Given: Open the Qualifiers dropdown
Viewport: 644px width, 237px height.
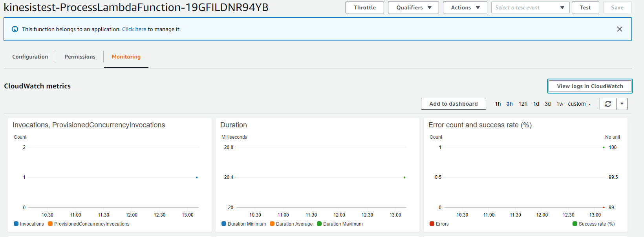Looking at the screenshot, I should (413, 7).
